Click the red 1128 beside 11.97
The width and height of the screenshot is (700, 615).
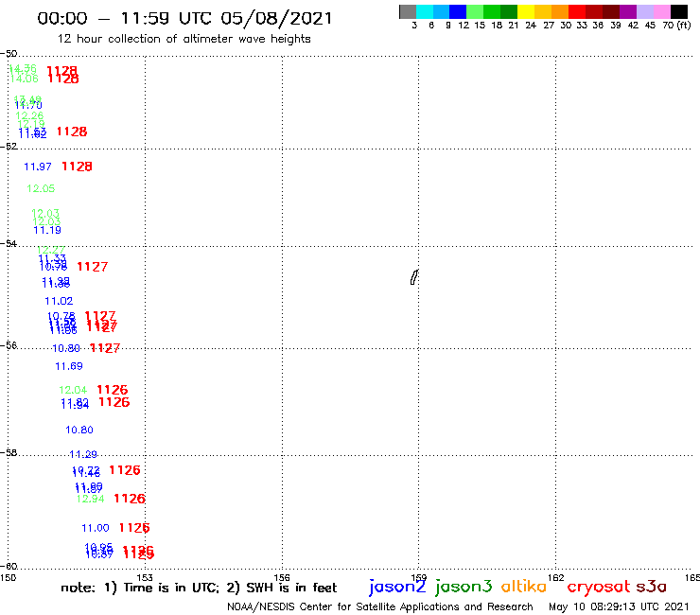point(77,167)
